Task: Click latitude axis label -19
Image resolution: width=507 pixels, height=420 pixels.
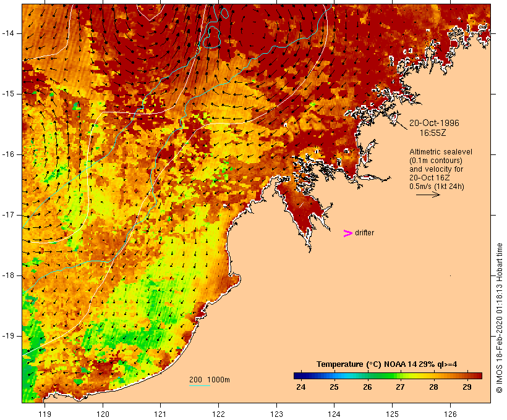Action: [x=8, y=336]
